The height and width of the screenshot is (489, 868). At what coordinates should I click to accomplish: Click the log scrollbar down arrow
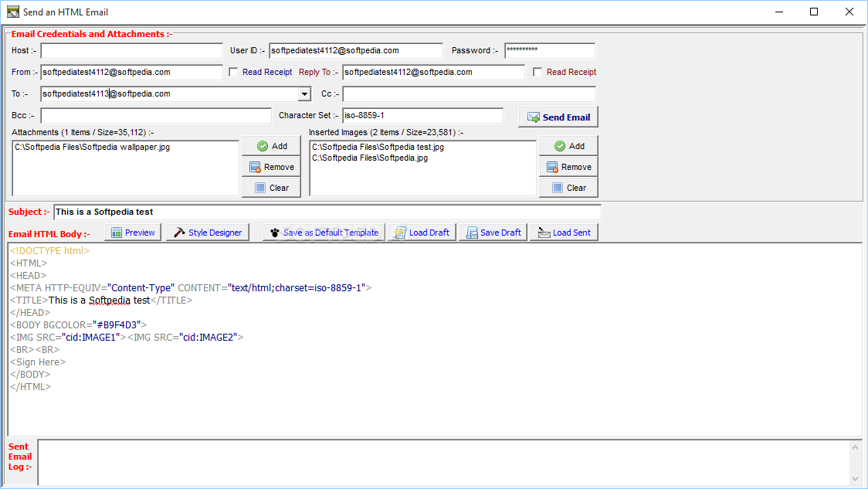click(856, 479)
